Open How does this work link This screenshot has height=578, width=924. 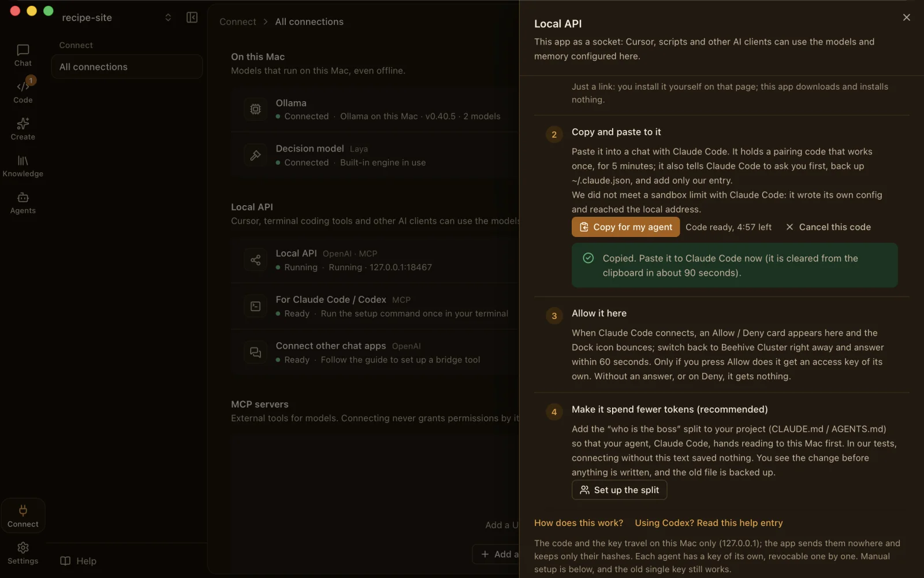579,523
